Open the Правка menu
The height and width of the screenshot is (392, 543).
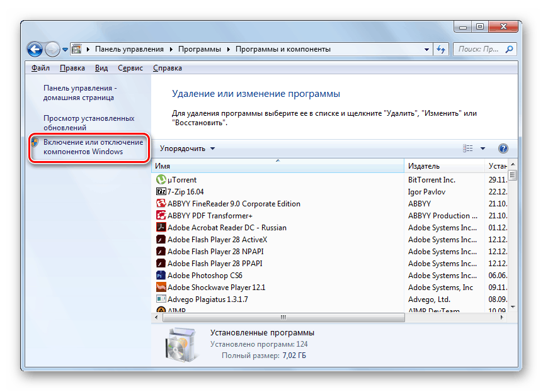[72, 68]
